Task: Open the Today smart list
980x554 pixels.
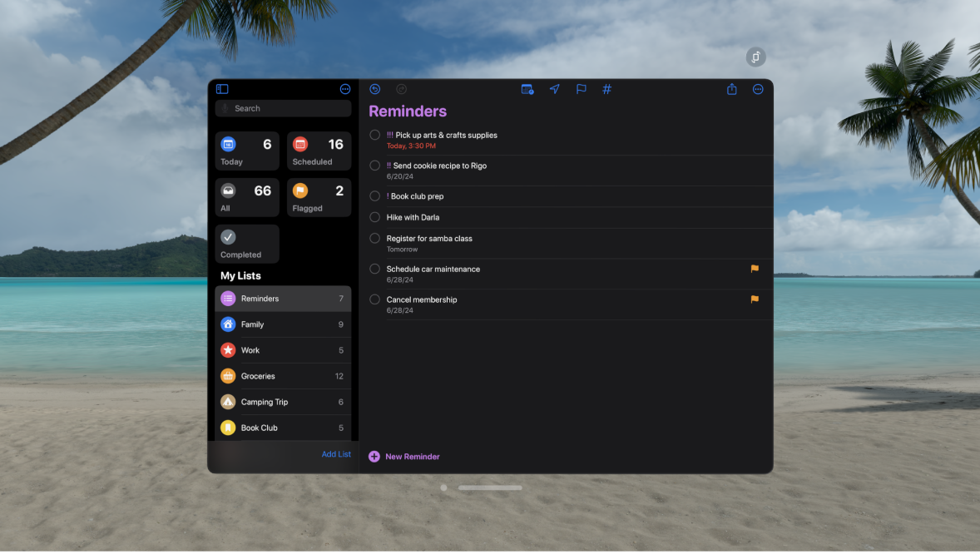Action: (x=247, y=151)
